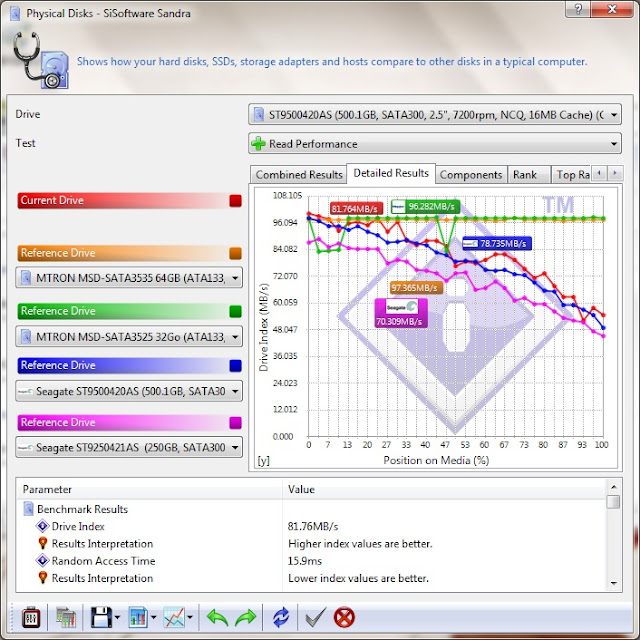Viewport: 640px width, 640px height.
Task: Click the help question mark button
Action: 578,9
